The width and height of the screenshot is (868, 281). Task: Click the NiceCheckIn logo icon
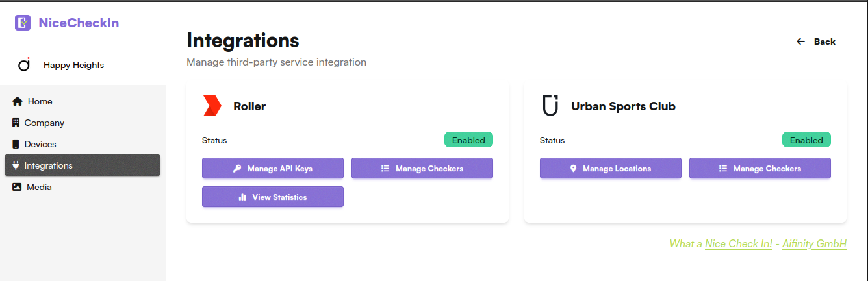(23, 23)
